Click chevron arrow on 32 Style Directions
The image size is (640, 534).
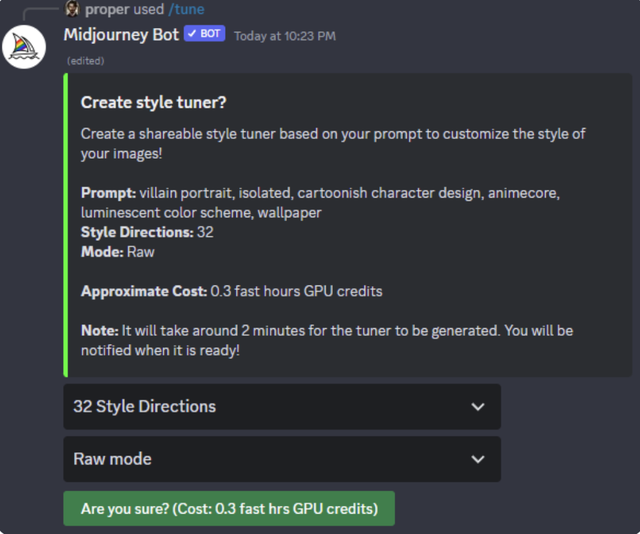[x=478, y=407]
